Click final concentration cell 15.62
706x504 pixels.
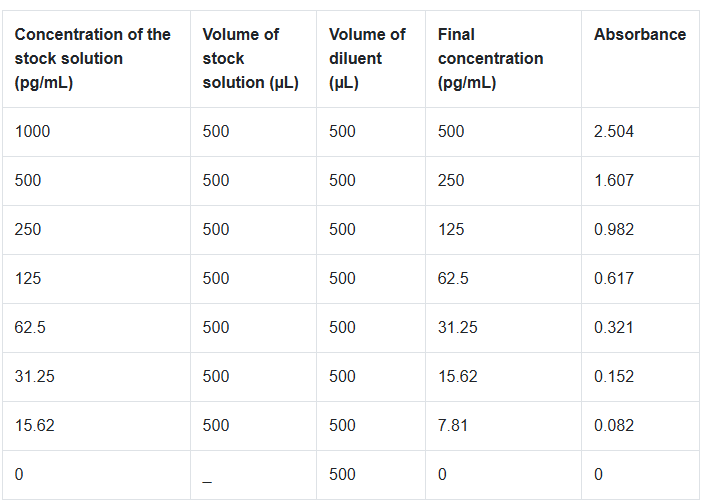[x=457, y=377]
